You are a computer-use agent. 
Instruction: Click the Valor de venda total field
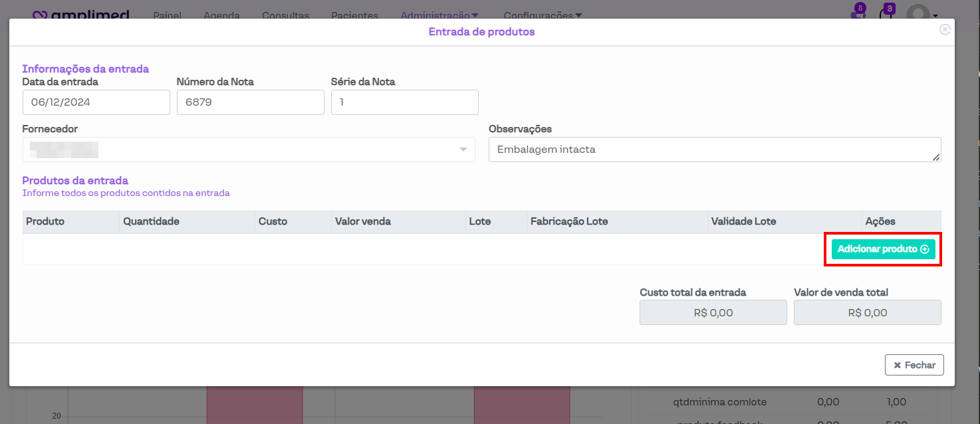tap(867, 312)
